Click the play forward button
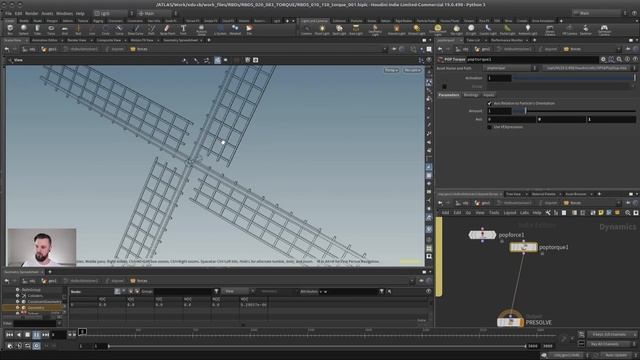The image size is (640, 360). [x=36, y=335]
